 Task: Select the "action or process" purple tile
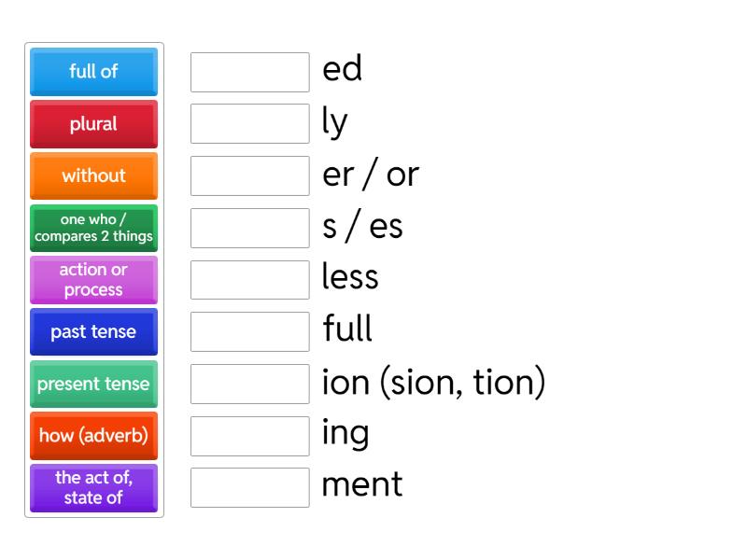pos(93,280)
